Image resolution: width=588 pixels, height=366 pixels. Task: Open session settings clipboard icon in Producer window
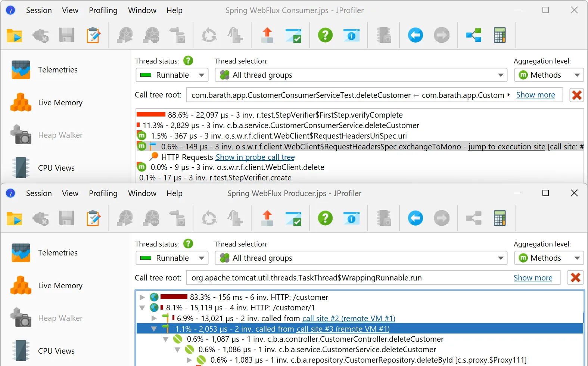pos(93,218)
